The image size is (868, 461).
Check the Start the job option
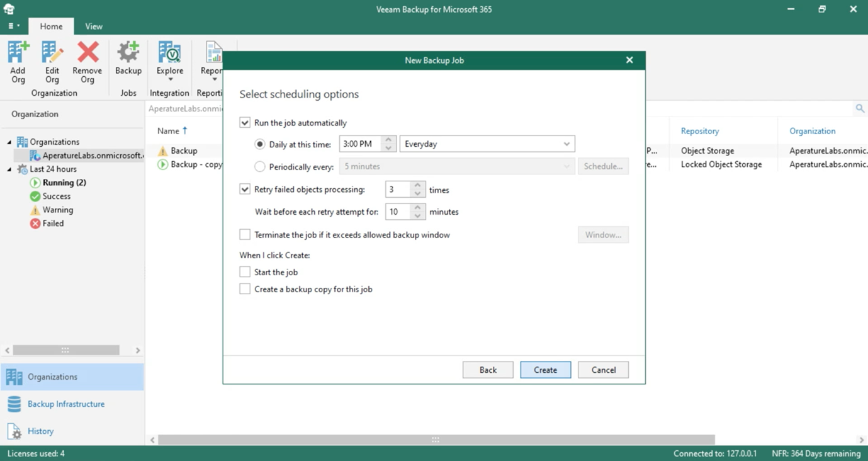[x=245, y=272]
